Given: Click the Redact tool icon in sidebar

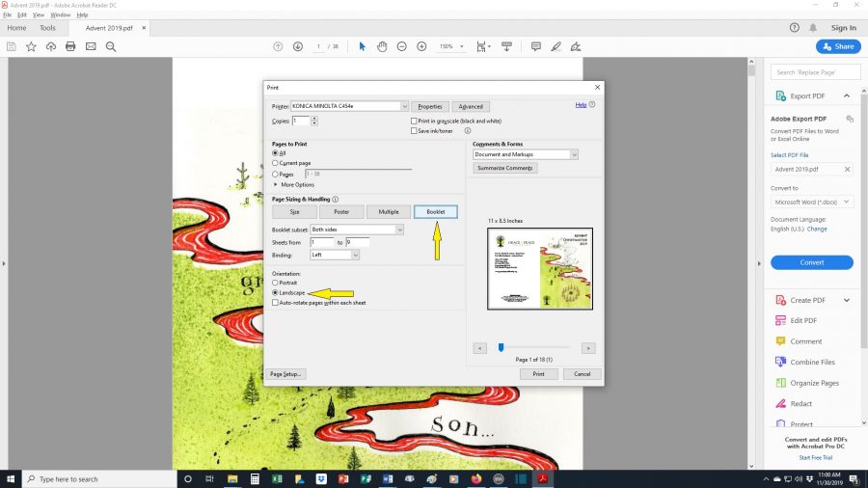Looking at the screenshot, I should coord(781,404).
